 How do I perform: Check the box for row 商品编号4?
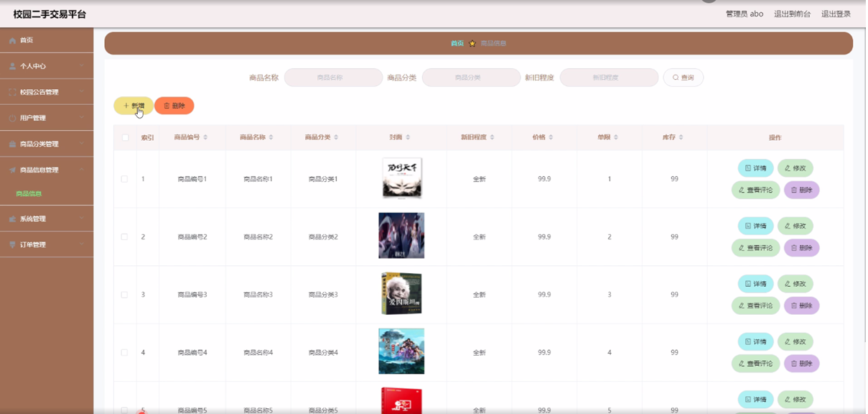(124, 353)
